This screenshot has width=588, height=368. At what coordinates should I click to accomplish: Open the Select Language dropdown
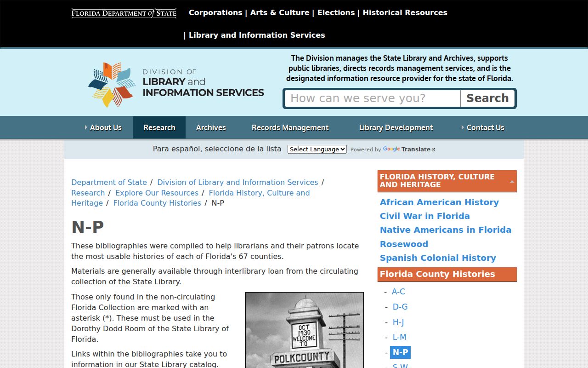click(x=317, y=149)
